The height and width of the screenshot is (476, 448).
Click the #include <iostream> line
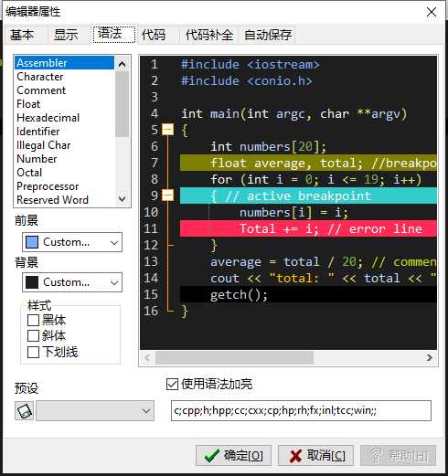[251, 64]
